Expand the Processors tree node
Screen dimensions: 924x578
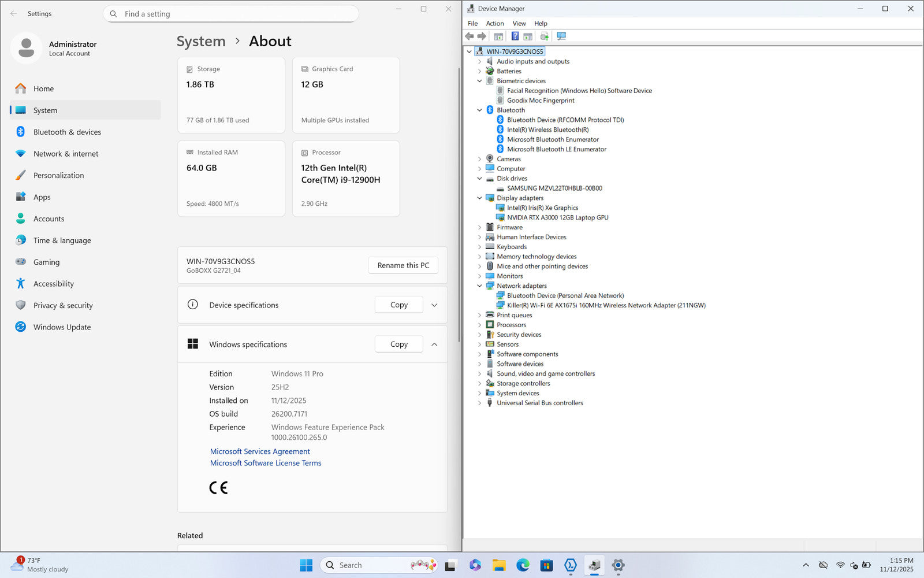[x=479, y=325]
